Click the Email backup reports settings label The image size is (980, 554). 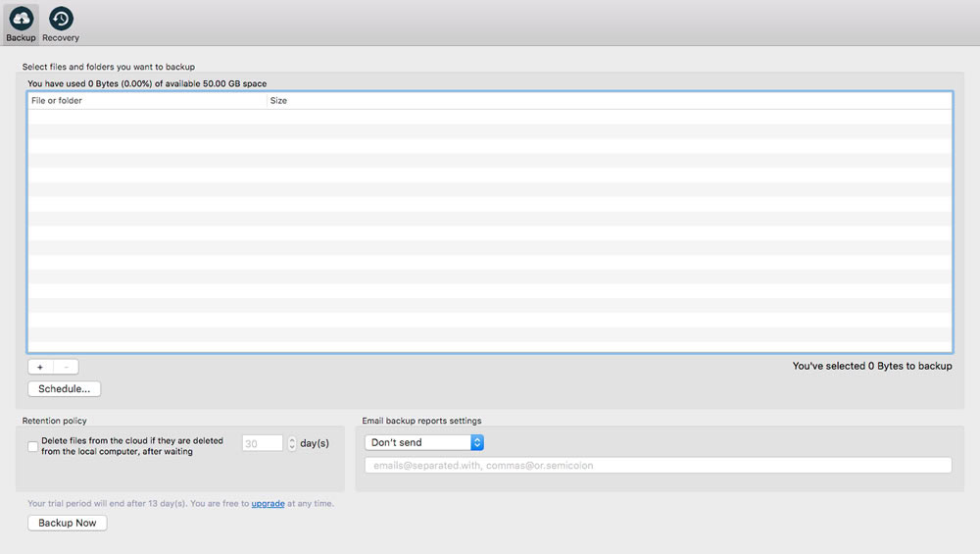pos(421,421)
